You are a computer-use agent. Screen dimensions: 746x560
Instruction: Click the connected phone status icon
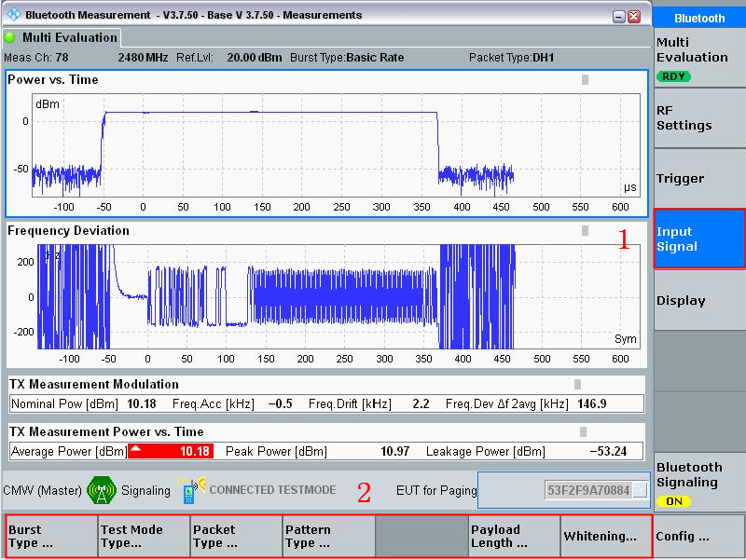point(191,490)
